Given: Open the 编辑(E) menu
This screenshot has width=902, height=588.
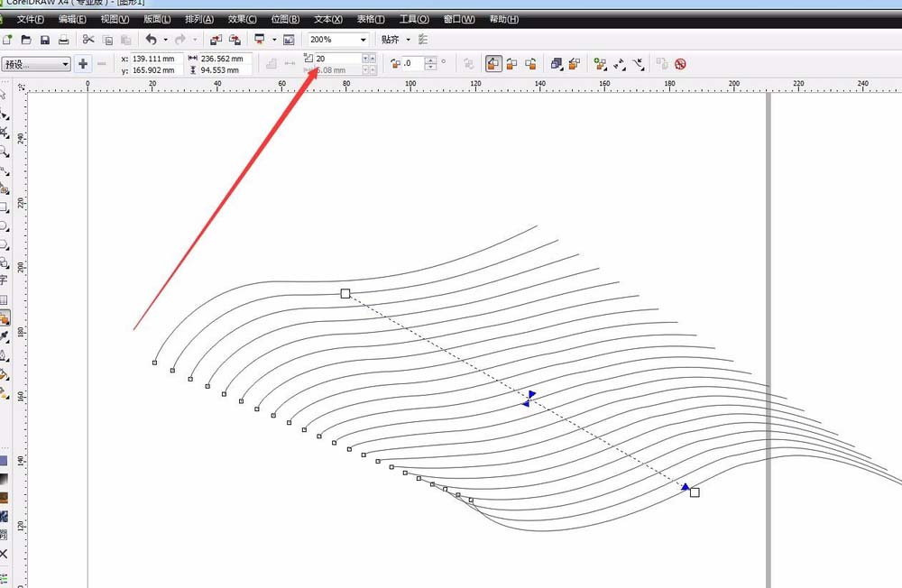Looking at the screenshot, I should pos(72,20).
